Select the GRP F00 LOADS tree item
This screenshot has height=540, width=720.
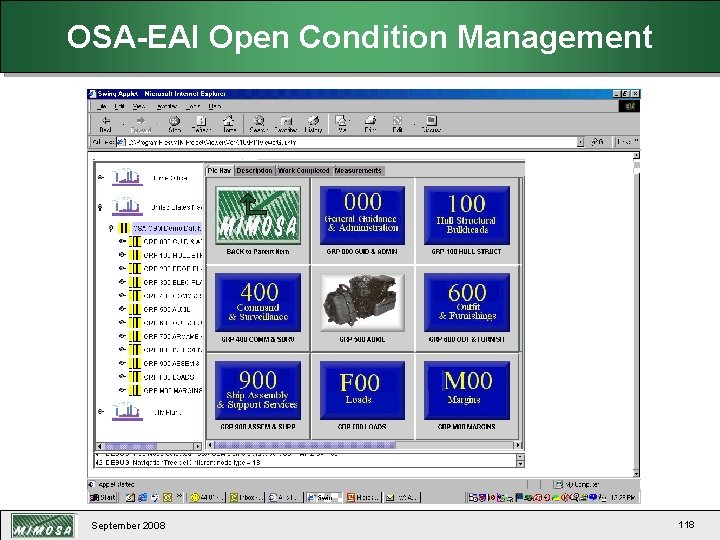169,377
